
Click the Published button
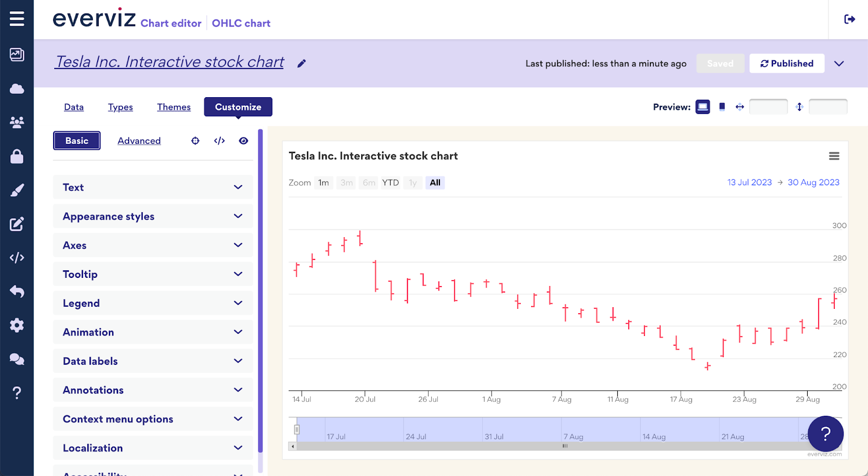[x=787, y=64]
